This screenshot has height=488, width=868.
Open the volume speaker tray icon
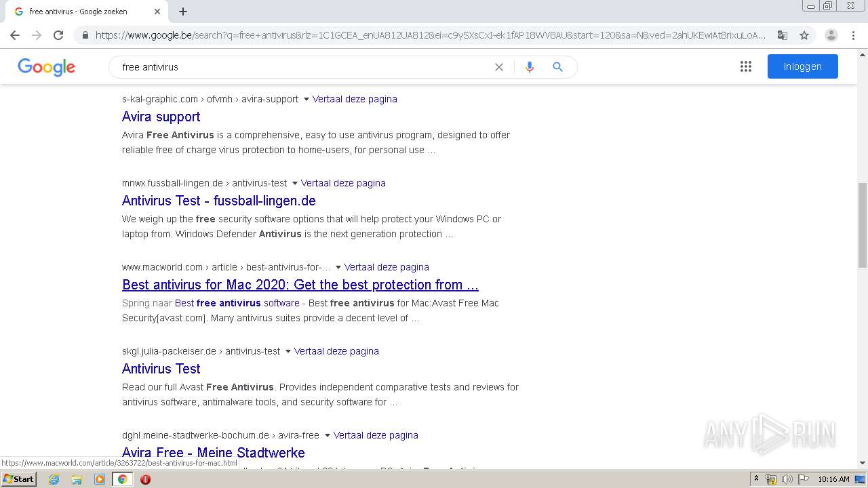click(x=787, y=479)
